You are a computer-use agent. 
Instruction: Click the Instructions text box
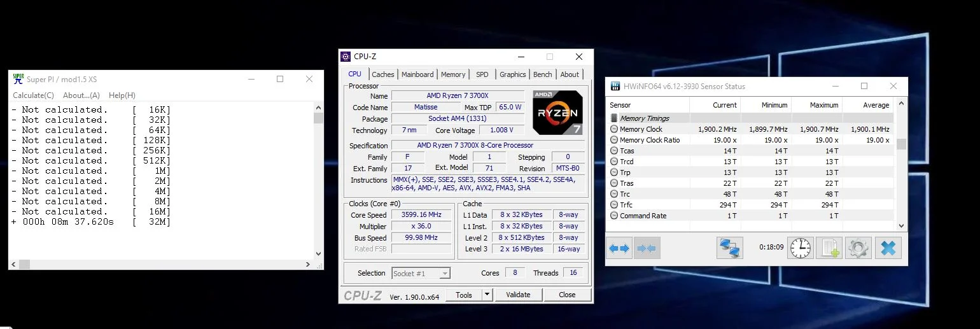489,184
